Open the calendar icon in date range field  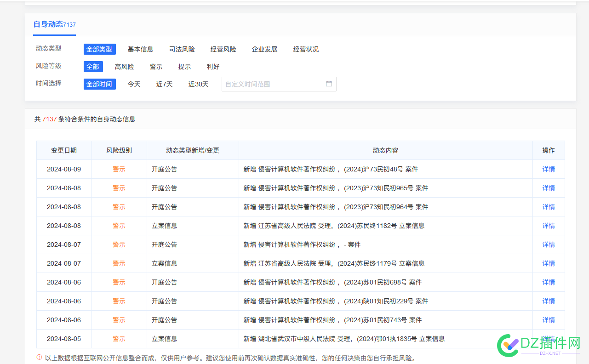click(x=329, y=84)
